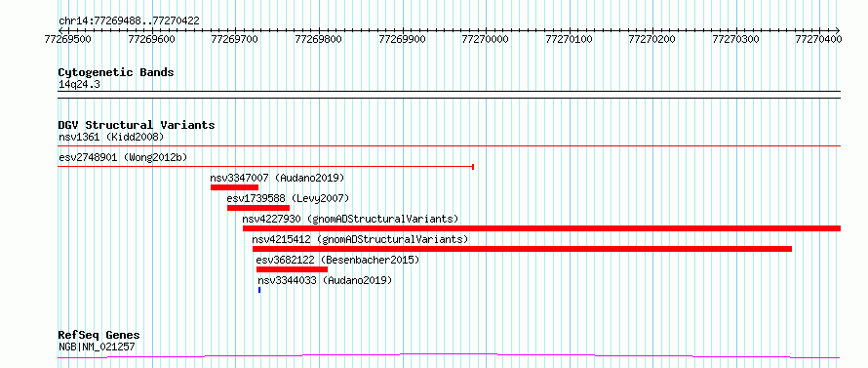Open the Cytogenetic Bands track title
The image size is (868, 368).
[116, 72]
